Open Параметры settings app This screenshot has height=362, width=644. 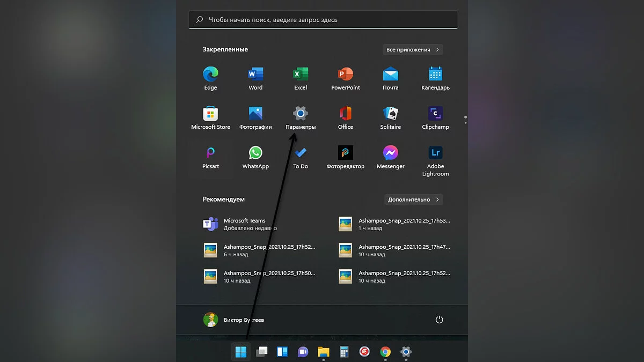click(301, 119)
